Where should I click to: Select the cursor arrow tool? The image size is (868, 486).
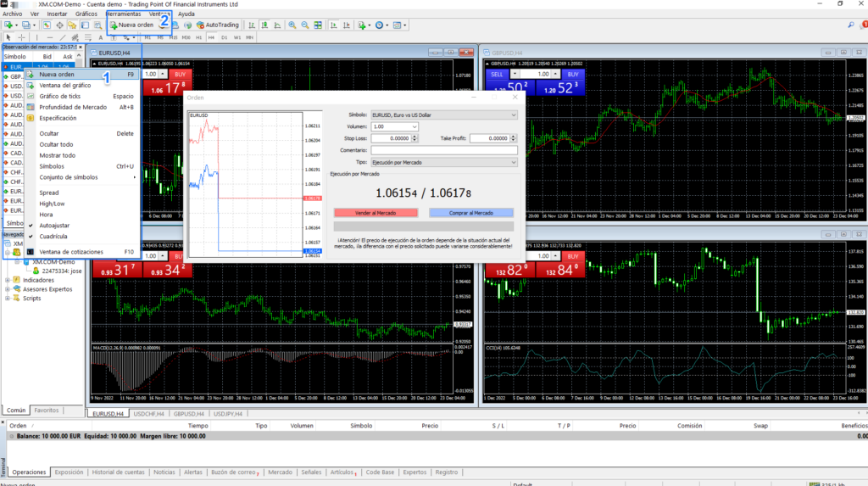click(x=8, y=37)
